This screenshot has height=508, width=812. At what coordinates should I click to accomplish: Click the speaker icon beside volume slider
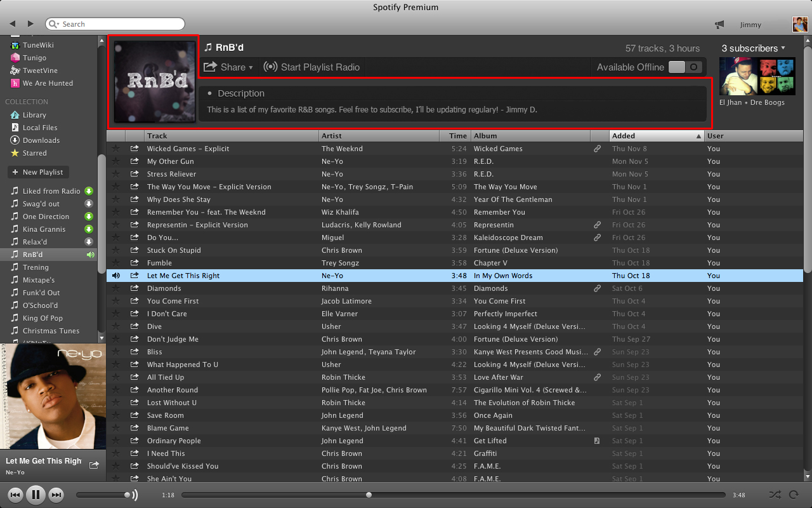pyautogui.click(x=135, y=495)
